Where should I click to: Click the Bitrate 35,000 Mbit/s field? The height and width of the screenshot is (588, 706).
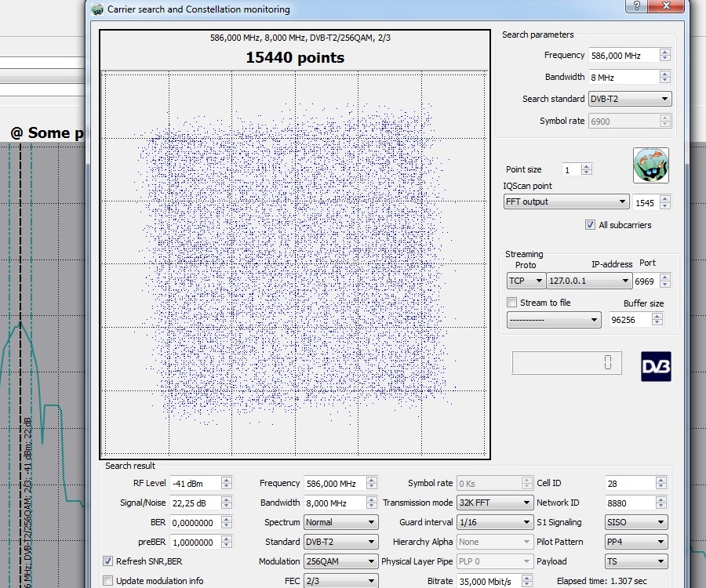point(489,581)
